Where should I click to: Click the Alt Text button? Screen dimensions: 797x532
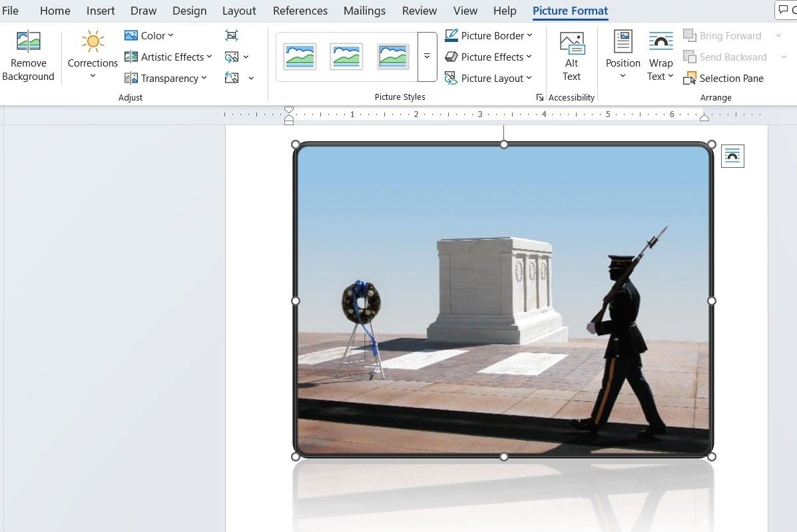pos(571,56)
